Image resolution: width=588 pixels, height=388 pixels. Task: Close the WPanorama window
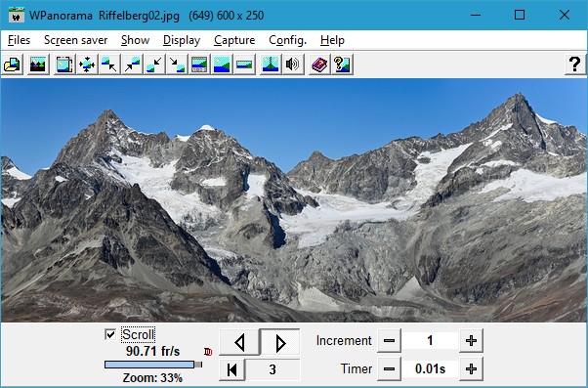pyautogui.click(x=565, y=15)
